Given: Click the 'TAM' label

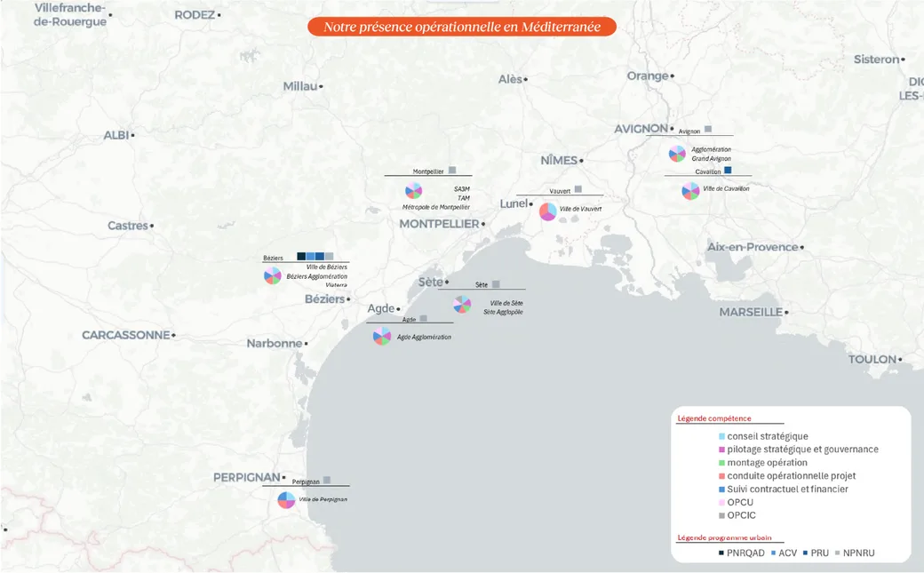Looking at the screenshot, I should (464, 198).
